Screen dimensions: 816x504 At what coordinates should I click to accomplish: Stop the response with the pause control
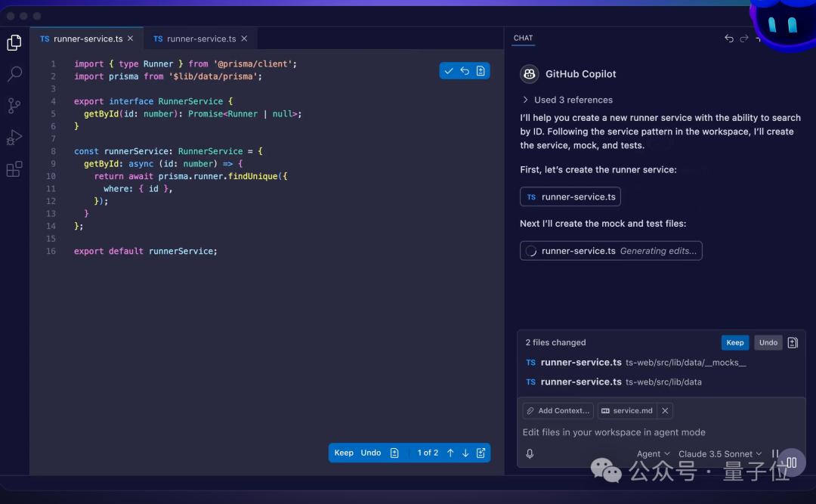[x=775, y=453]
